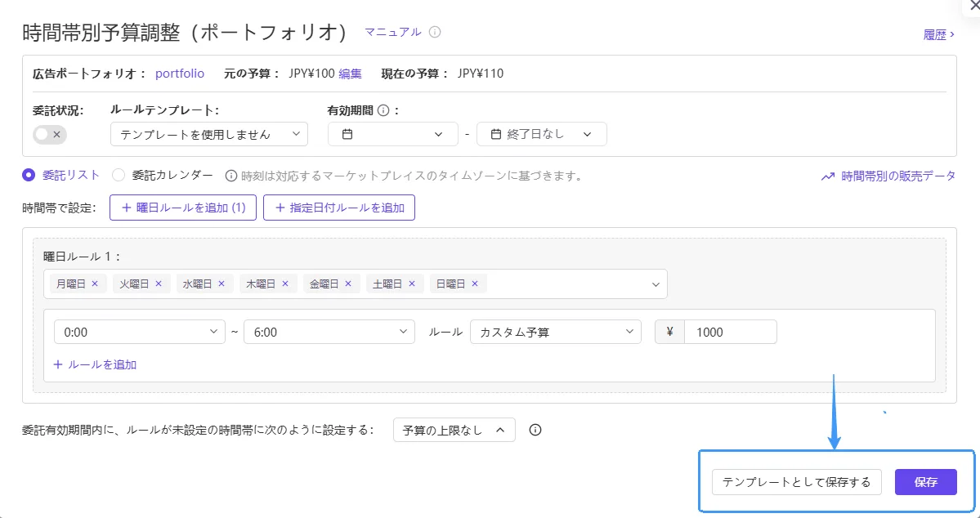This screenshot has width=980, height=518.
Task: Click the 月曜日 tag text
Action: (x=70, y=284)
